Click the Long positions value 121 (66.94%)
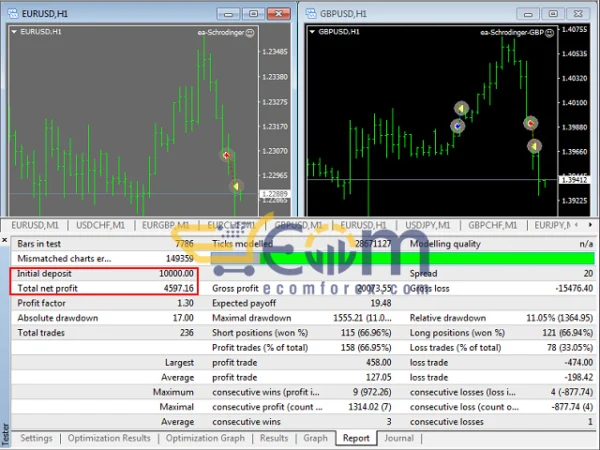The height and width of the screenshot is (450, 600). pyautogui.click(x=568, y=333)
